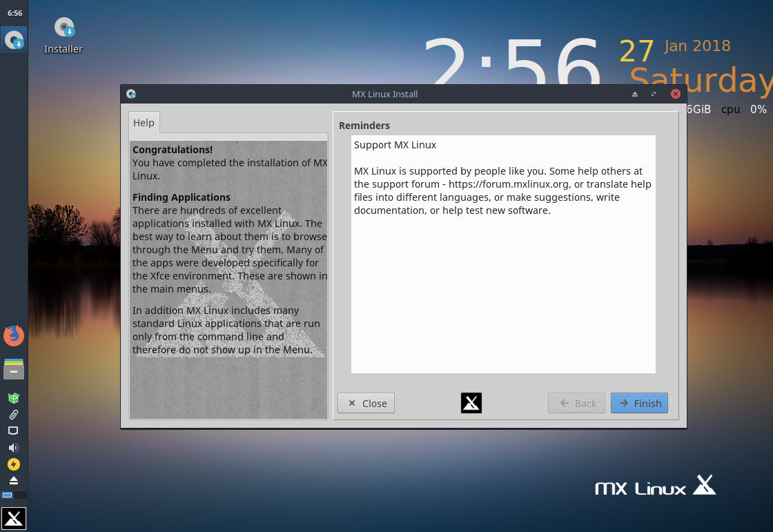Open the file manager panel icon
The height and width of the screenshot is (532, 773).
click(14, 368)
